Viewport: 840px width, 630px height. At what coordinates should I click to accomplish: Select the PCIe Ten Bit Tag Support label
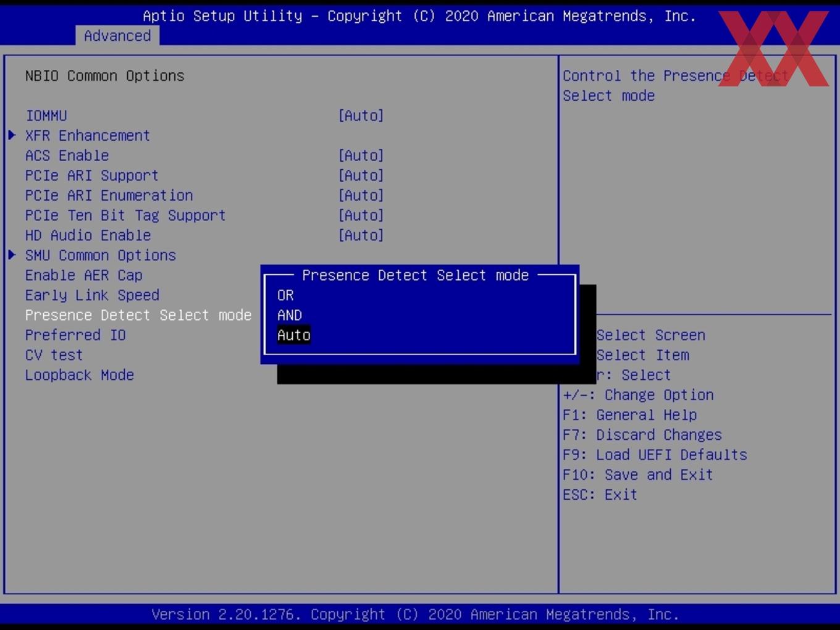(x=125, y=215)
